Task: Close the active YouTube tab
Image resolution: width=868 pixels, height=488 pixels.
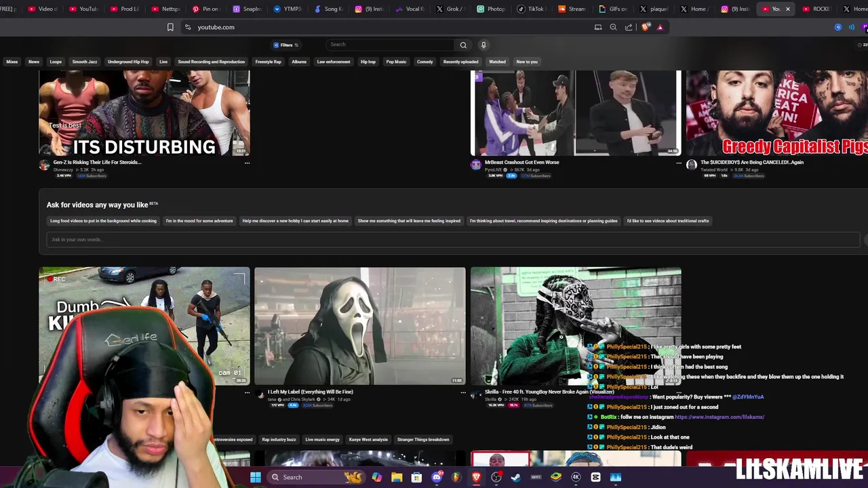Action: (787, 9)
